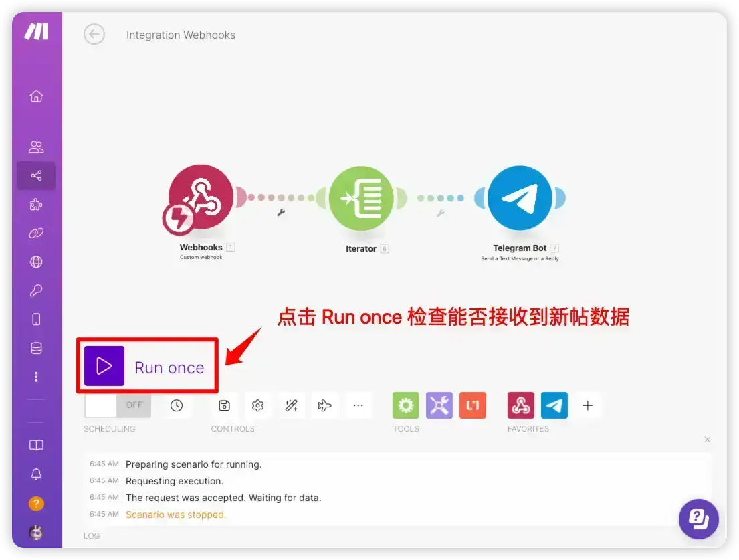Add a favorite app with plus
Viewport: 739px width, 560px height.
[588, 405]
